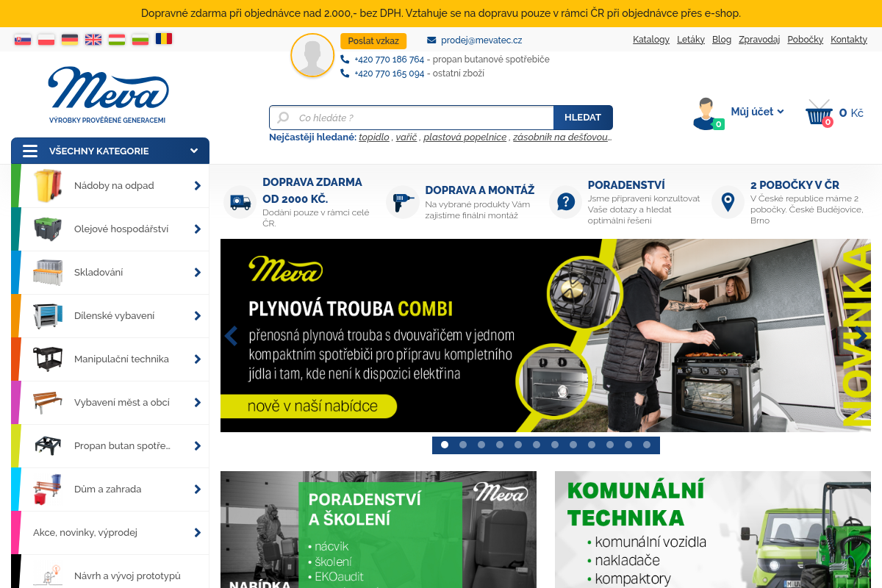Expand the Můj účet dropdown
The width and height of the screenshot is (882, 588).
point(757,112)
